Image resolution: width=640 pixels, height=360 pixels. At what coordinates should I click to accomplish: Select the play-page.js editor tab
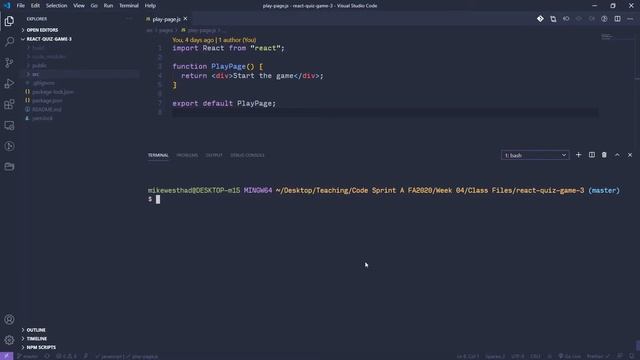[166, 19]
